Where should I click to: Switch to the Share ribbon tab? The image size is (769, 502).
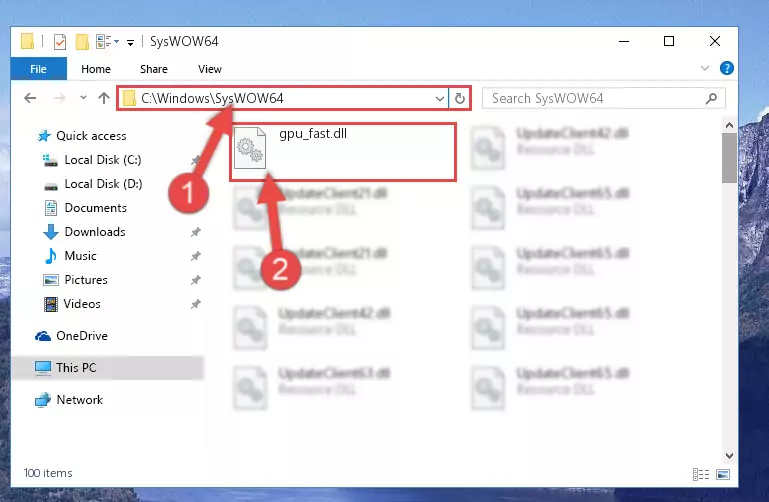click(154, 69)
